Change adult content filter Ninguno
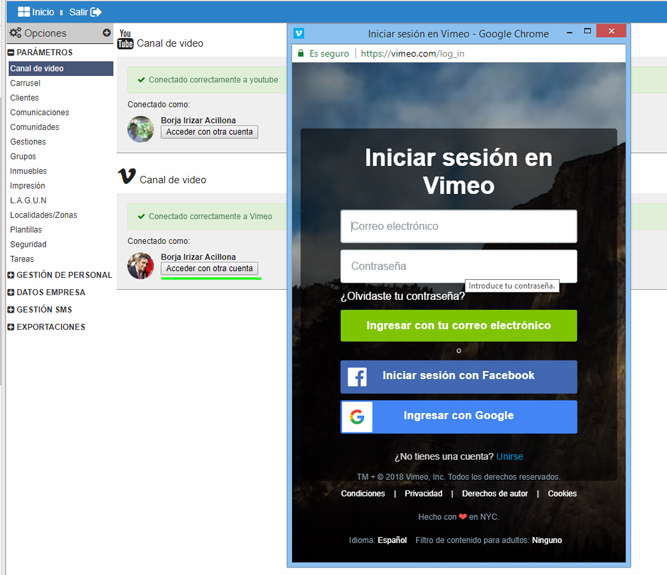The height and width of the screenshot is (575, 667). [547, 540]
